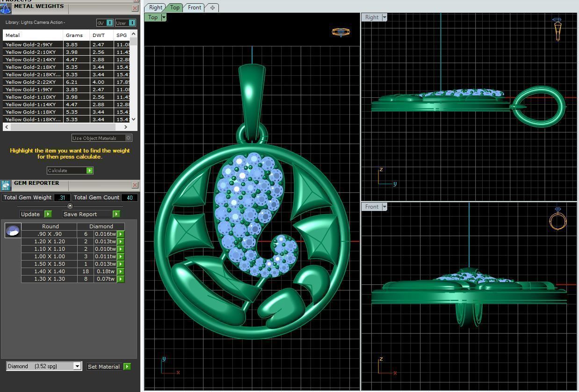Image resolution: width=579 pixels, height=392 pixels.
Task: Click the ring orientation icon in Front viewport
Action: 558,219
